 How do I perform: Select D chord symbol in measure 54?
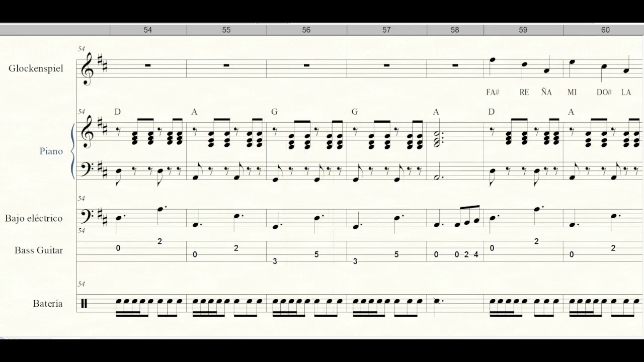pyautogui.click(x=118, y=112)
